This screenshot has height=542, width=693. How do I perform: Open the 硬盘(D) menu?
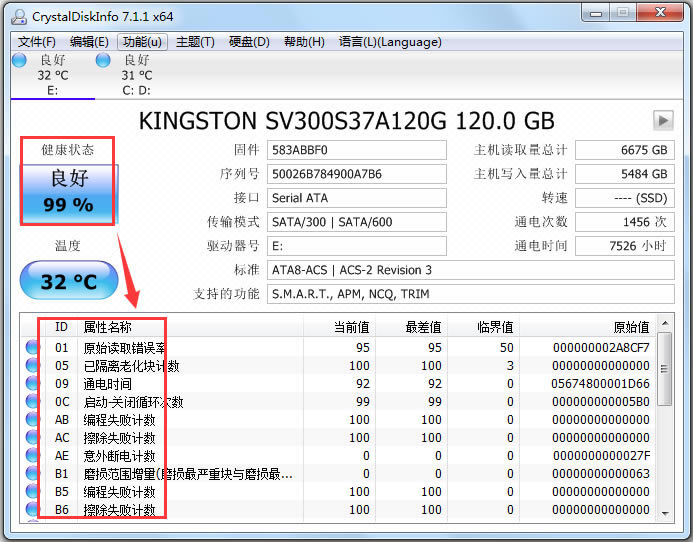pos(249,42)
